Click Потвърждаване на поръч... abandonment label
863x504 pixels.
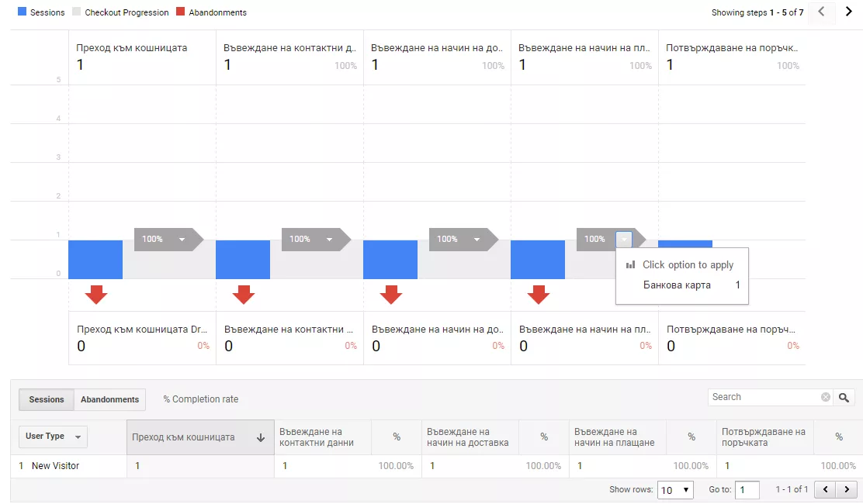[x=731, y=330]
